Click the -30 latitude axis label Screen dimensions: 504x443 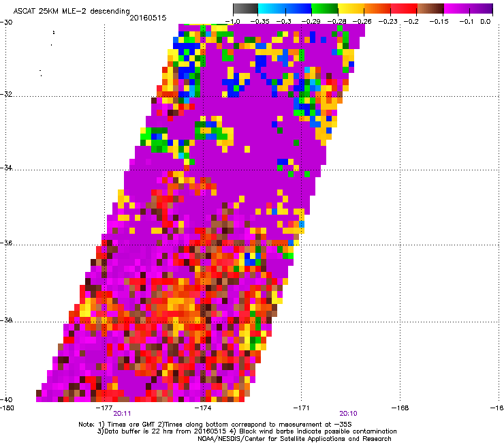click(x=6, y=22)
